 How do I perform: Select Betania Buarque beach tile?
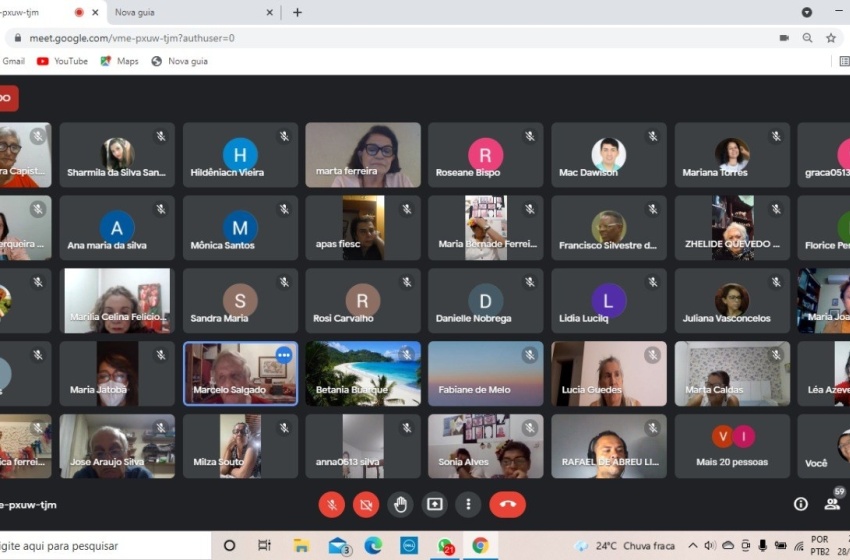[363, 374]
